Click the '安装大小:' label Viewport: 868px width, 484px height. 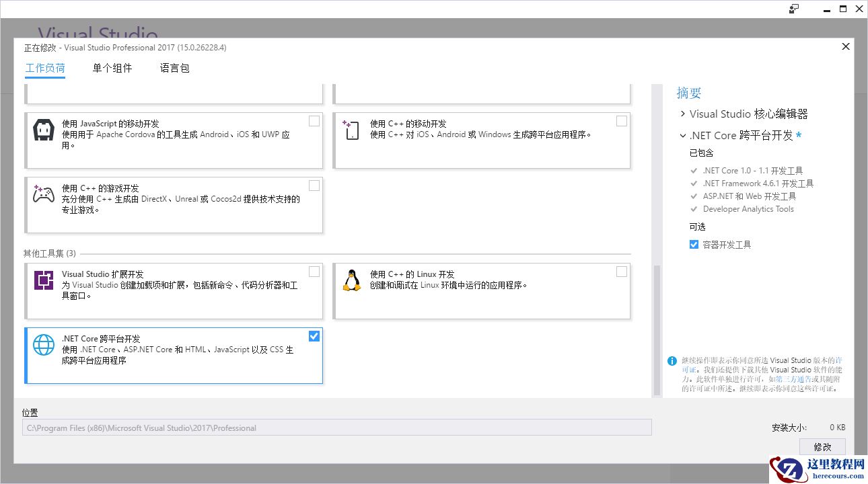point(789,428)
